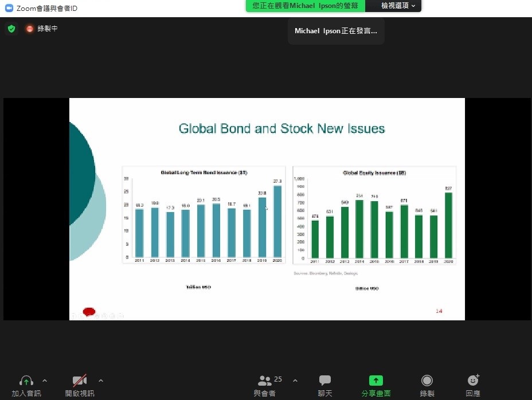Click the red laser pointer dot on slide
Viewport: 532px width, 400px height.
[x=89, y=312]
